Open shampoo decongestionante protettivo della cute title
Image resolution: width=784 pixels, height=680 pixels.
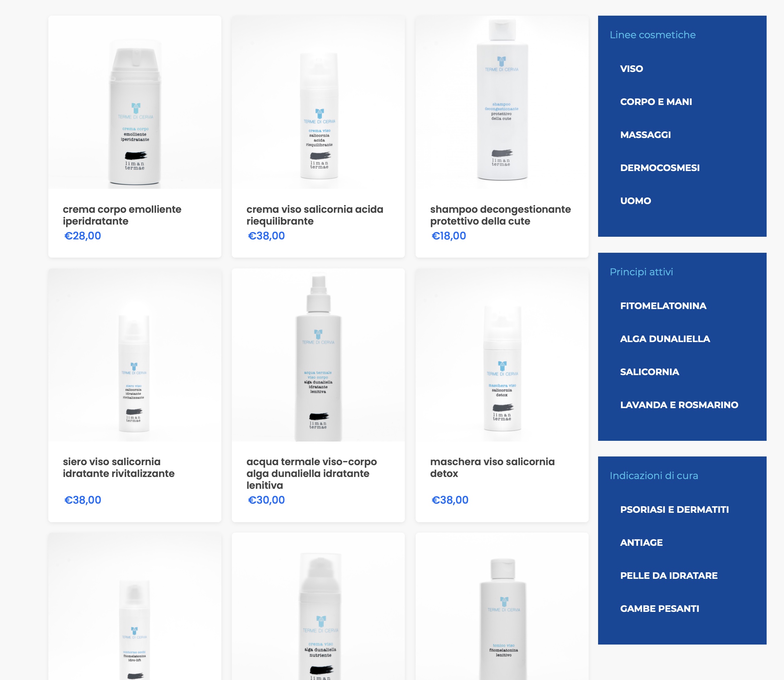point(500,215)
